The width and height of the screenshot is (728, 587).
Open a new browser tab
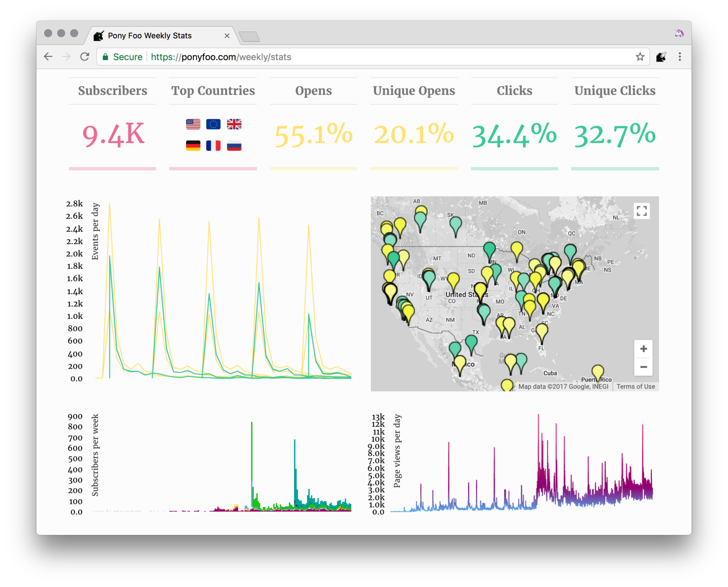[x=249, y=36]
